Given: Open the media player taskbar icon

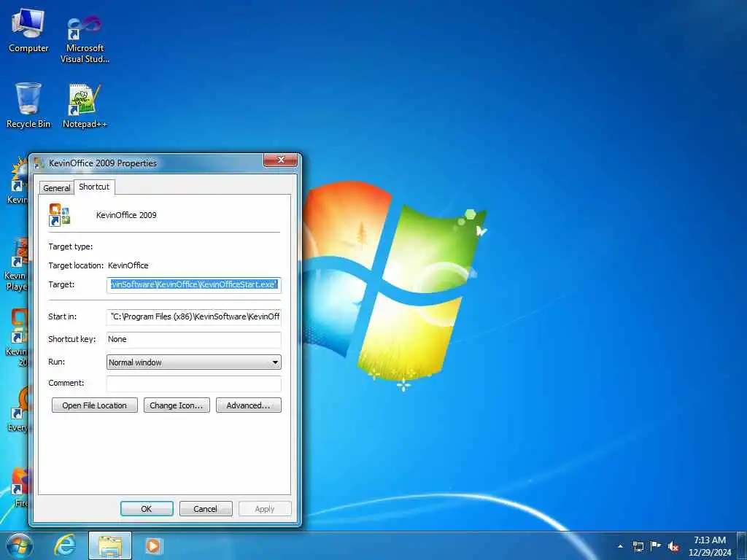Looking at the screenshot, I should click(153, 545).
